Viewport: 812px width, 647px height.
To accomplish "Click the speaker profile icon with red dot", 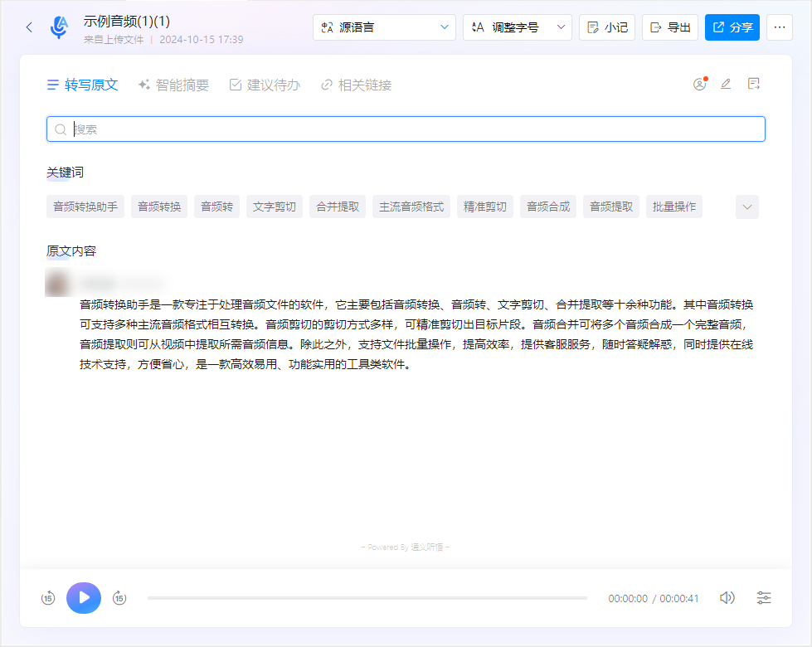I will 700,84.
